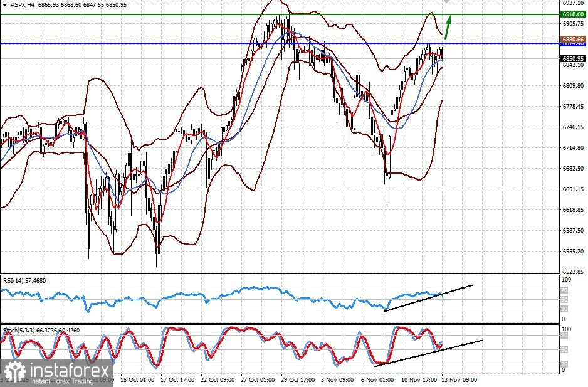Click the small triangle before #SPX,H4
This screenshot has width=588, height=387.
point(4,5)
